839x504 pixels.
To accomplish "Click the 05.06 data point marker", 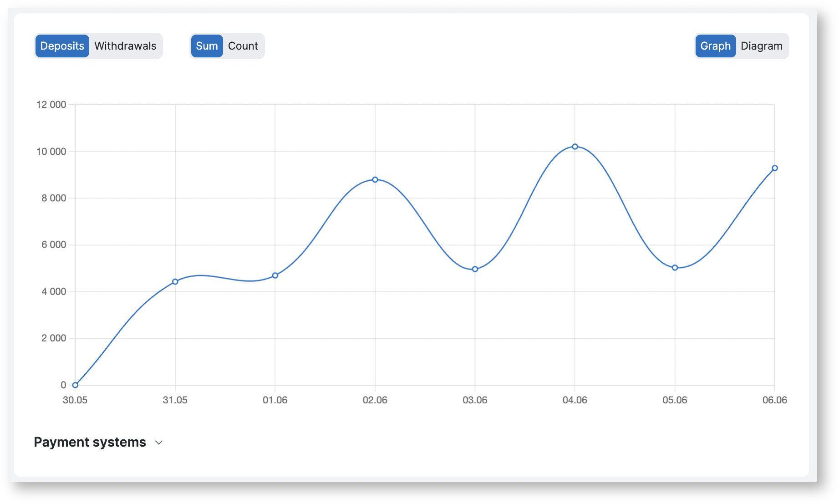I will pyautogui.click(x=675, y=268).
